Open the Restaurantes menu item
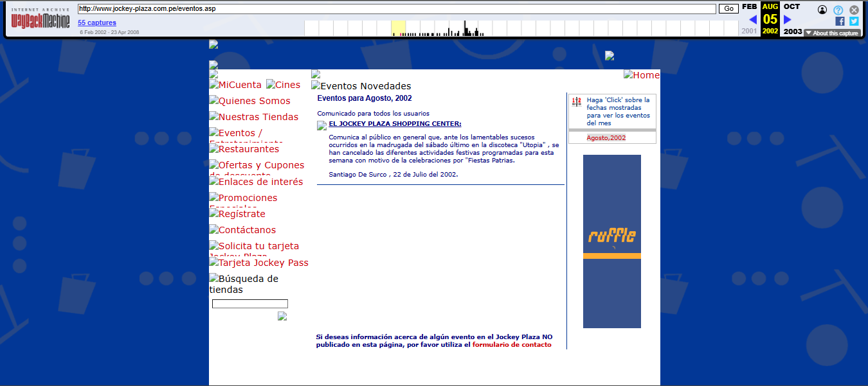 [x=248, y=149]
